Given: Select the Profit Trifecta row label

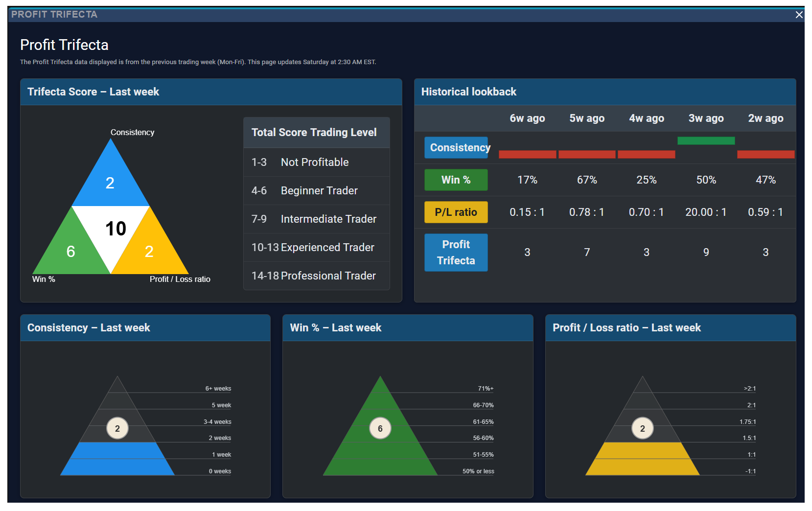Looking at the screenshot, I should coord(456,252).
